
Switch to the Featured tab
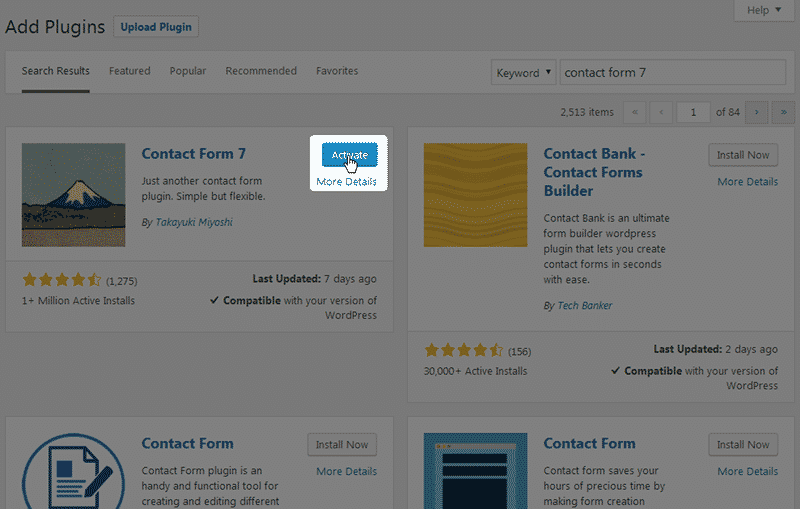[x=130, y=71]
